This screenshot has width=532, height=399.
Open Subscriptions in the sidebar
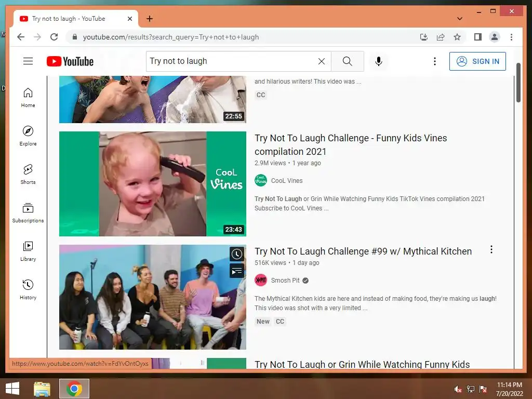tap(28, 213)
